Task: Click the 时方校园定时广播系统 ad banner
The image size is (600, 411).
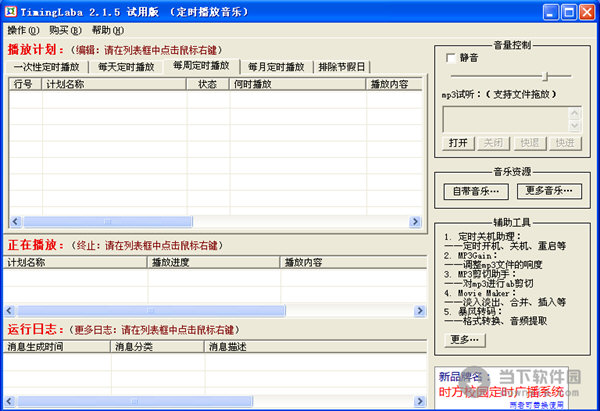Action: (x=501, y=388)
